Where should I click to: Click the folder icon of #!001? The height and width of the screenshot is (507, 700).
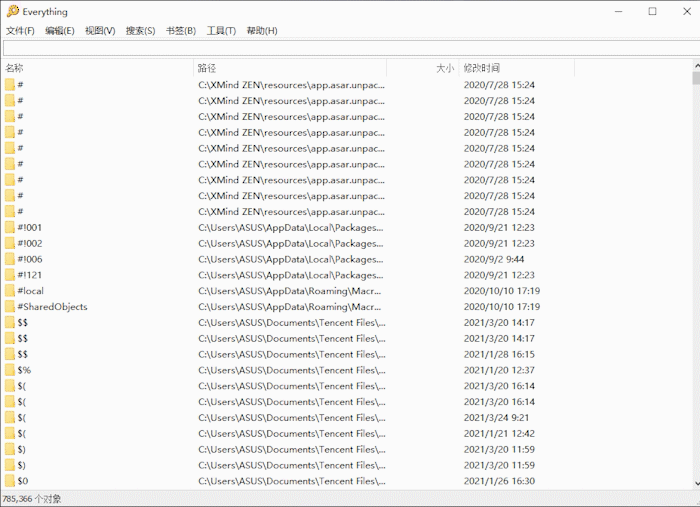[10, 228]
